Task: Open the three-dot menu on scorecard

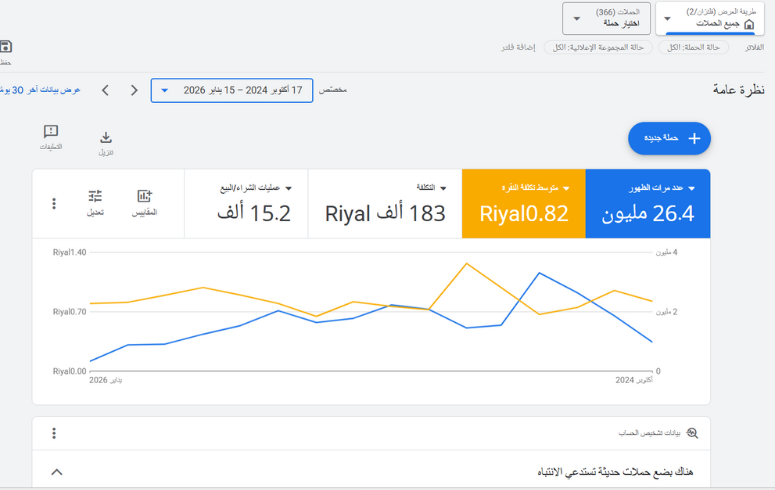Action: pos(54,204)
